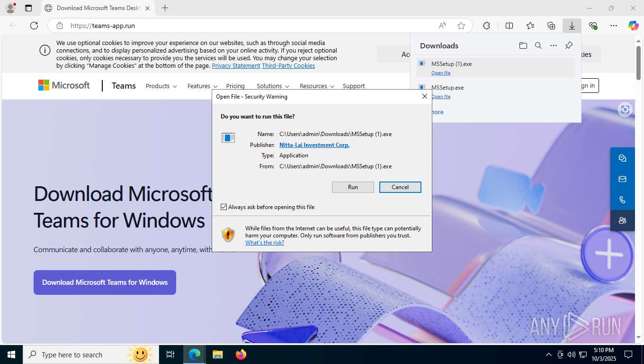
Task: Expand the Solutions menu
Action: [x=273, y=86]
